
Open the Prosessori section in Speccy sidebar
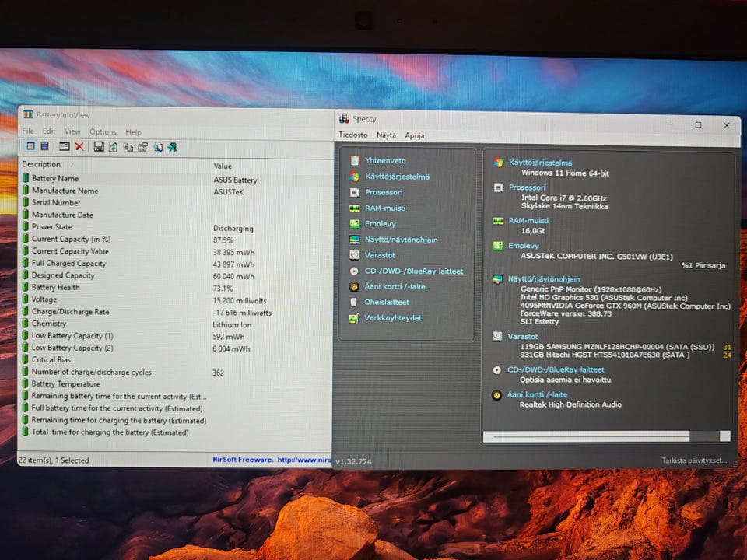click(x=384, y=192)
